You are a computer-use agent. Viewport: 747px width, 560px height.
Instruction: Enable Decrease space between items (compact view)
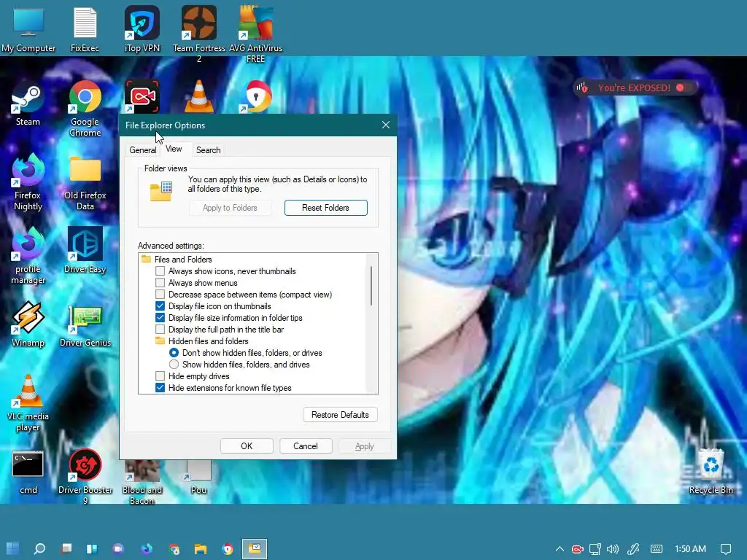coord(160,295)
